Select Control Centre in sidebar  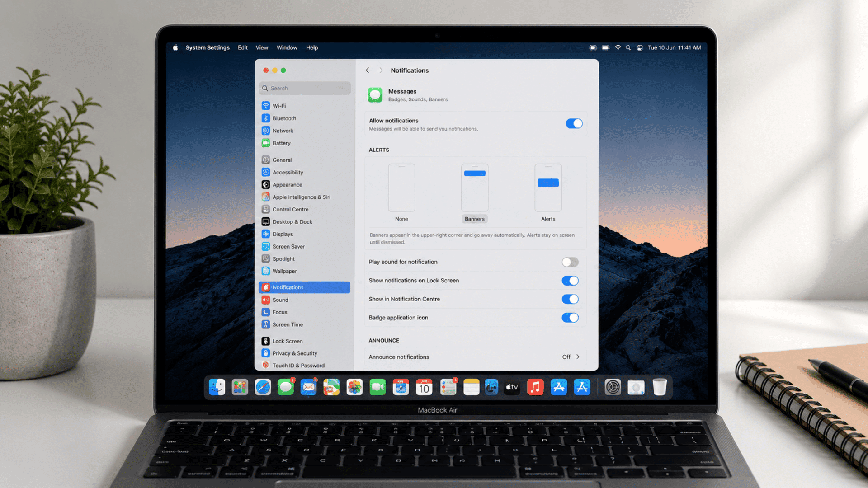[304, 209]
